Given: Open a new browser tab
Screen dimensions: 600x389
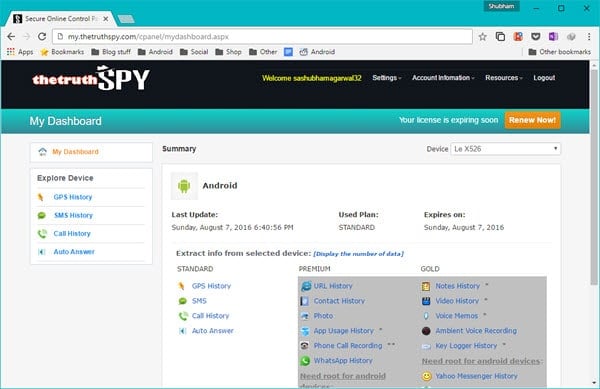Looking at the screenshot, I should click(x=126, y=19).
